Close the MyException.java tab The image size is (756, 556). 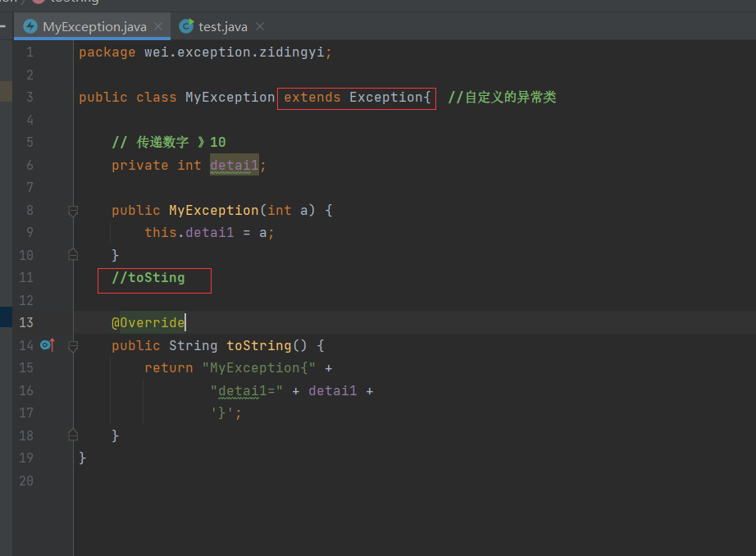point(158,26)
